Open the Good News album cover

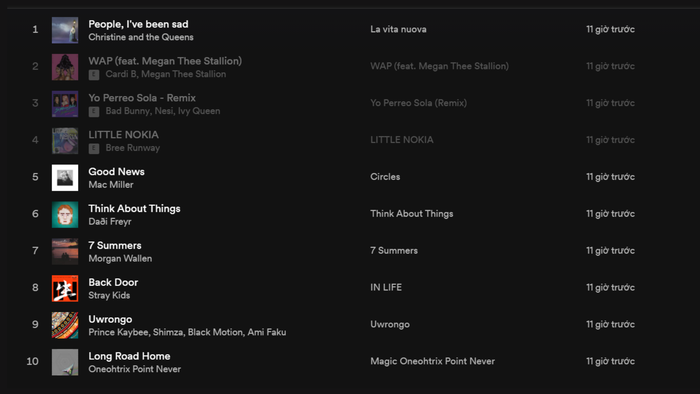(x=65, y=178)
